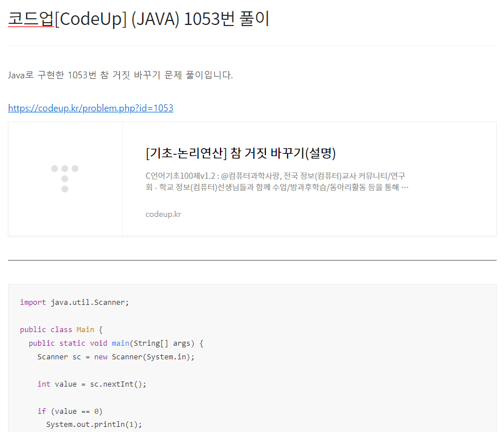Screen dimensions: 504x432
Task: Click the code line import java.util.Scanner;
Action: 74,302
